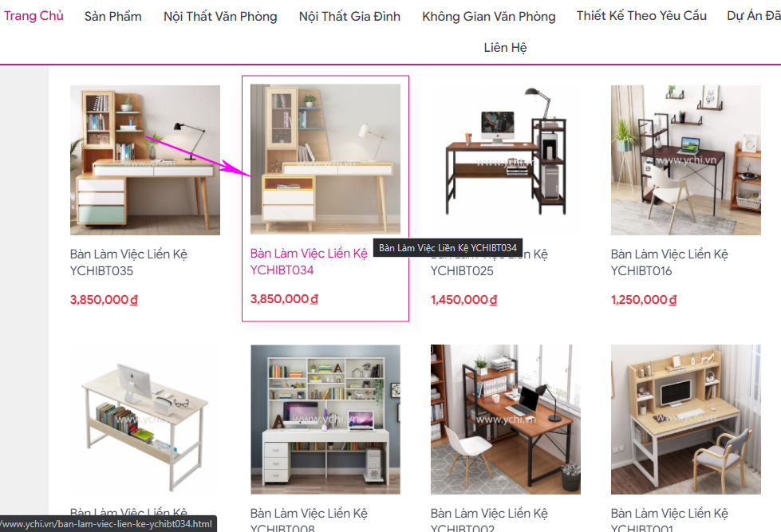Select Không Gian Văn Phòng in navigation
Screen dimensions: 781x532
488,17
